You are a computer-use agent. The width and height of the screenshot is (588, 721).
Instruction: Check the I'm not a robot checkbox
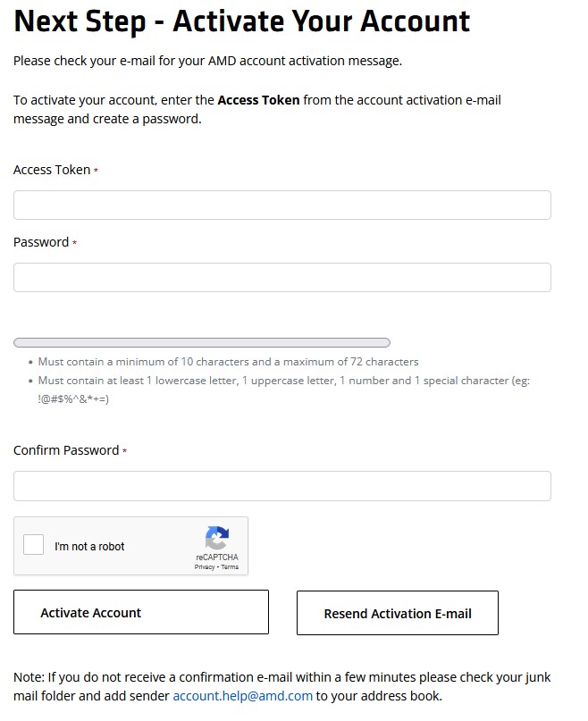tap(34, 545)
